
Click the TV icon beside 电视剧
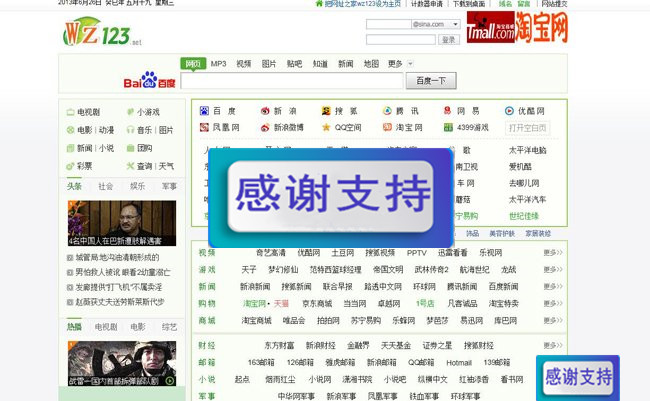tap(70, 112)
